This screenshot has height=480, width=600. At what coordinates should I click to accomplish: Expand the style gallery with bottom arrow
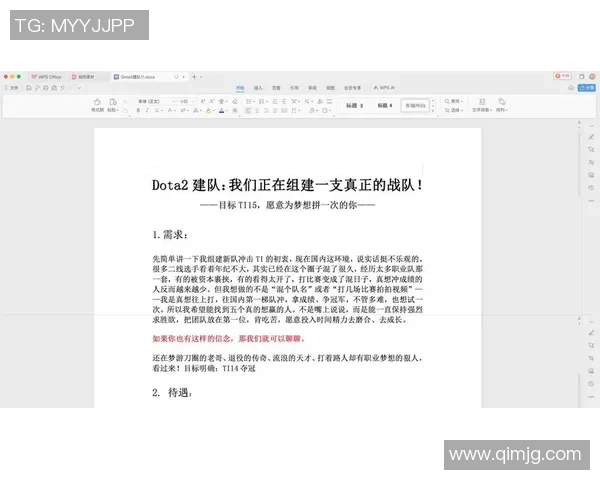[433, 111]
